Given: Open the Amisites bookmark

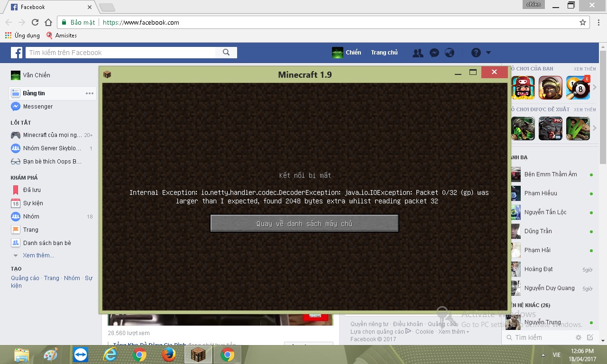Looking at the screenshot, I should click(61, 36).
